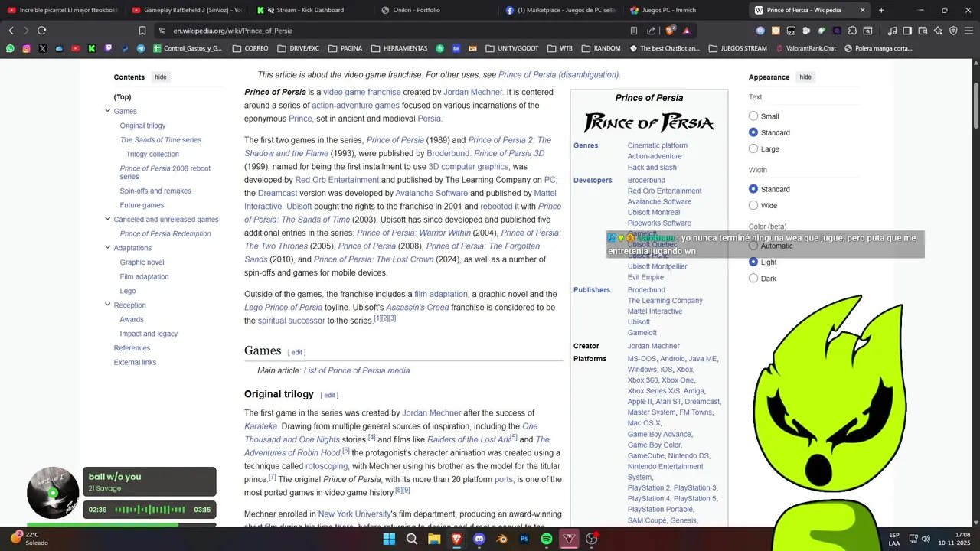The image size is (980, 551).
Task: Hide the Contents sidebar
Action: click(160, 77)
